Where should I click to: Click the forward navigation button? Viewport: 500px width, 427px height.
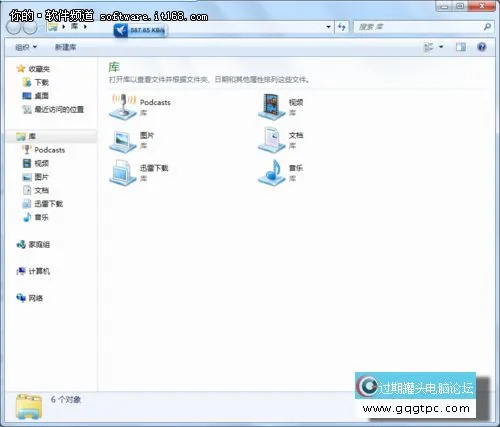click(30, 27)
